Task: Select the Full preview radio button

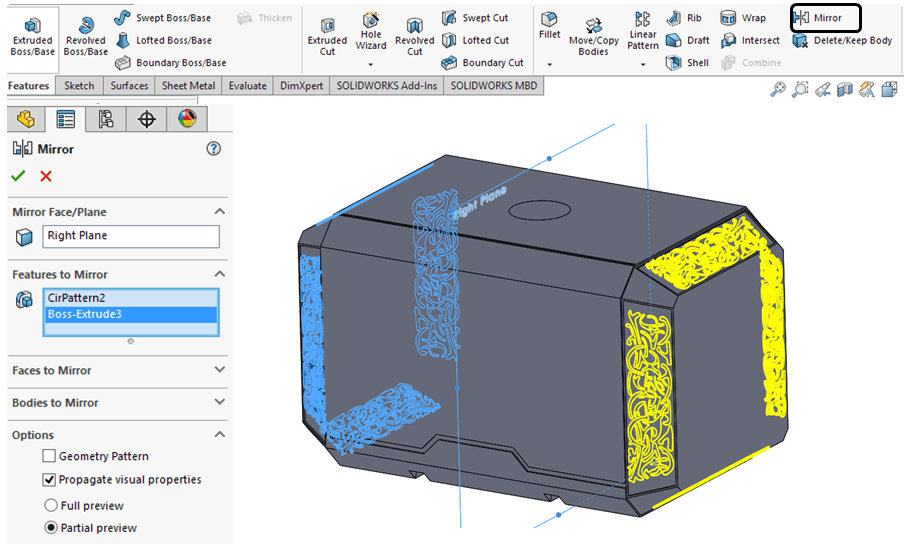Action: 50,506
